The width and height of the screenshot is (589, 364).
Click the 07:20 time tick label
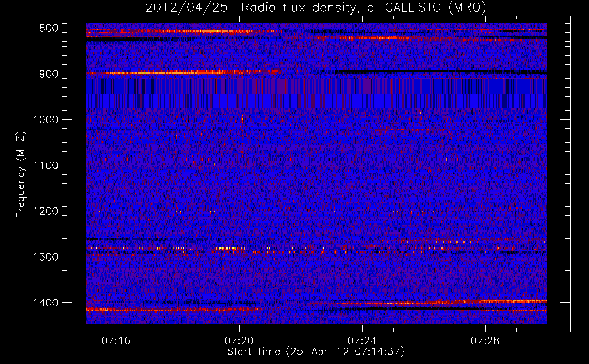tap(239, 341)
